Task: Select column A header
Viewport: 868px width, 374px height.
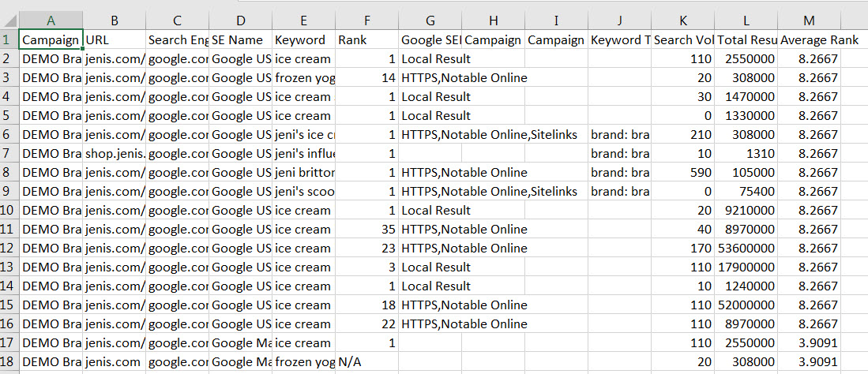Action: click(51, 21)
